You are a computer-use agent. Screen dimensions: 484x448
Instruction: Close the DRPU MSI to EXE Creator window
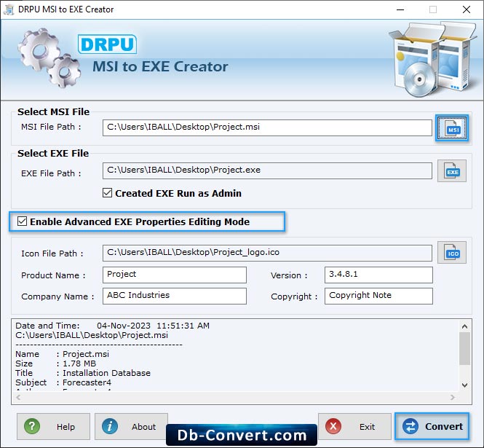(467, 9)
